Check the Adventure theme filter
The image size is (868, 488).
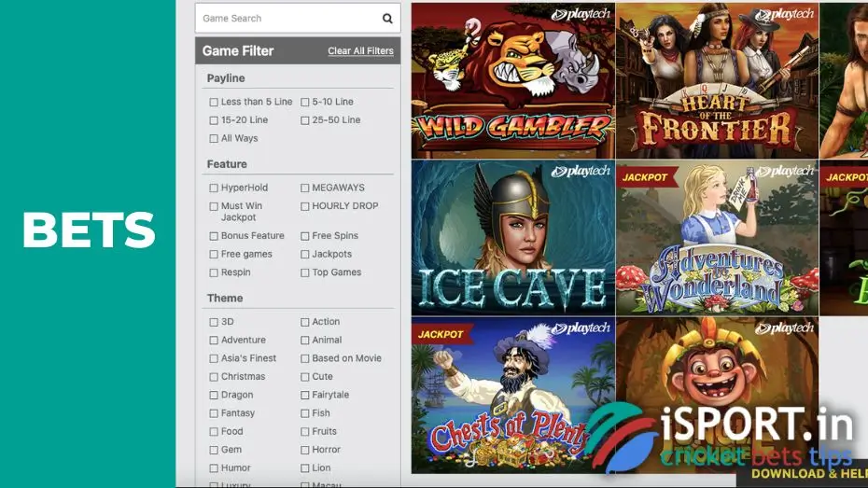coord(214,341)
